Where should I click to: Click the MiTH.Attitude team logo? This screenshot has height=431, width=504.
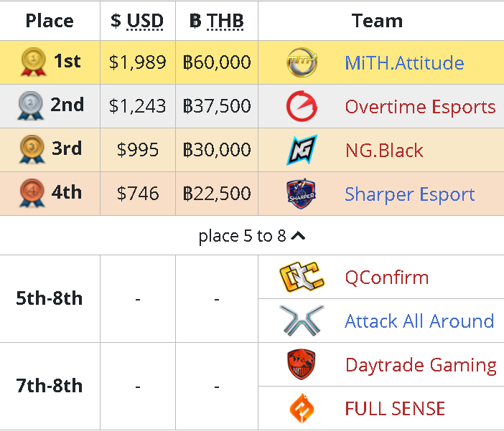(x=302, y=62)
